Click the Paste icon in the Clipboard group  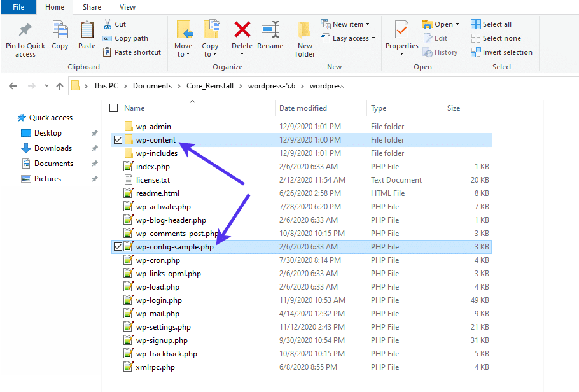pos(87,35)
